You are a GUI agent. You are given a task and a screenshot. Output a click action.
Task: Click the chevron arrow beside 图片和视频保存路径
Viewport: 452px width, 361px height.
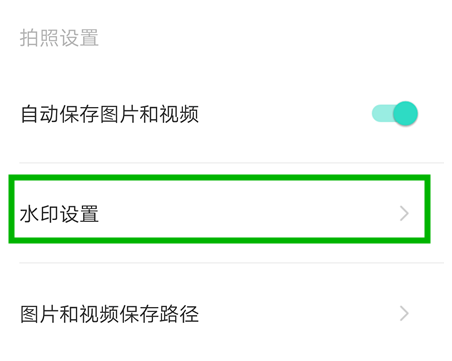coord(404,313)
